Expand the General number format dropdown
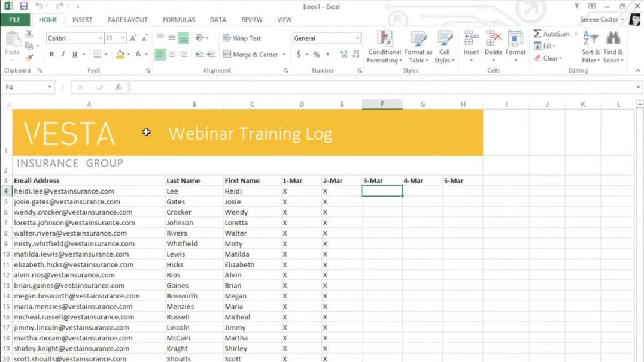Viewport: 644px width, 362px height. click(357, 38)
